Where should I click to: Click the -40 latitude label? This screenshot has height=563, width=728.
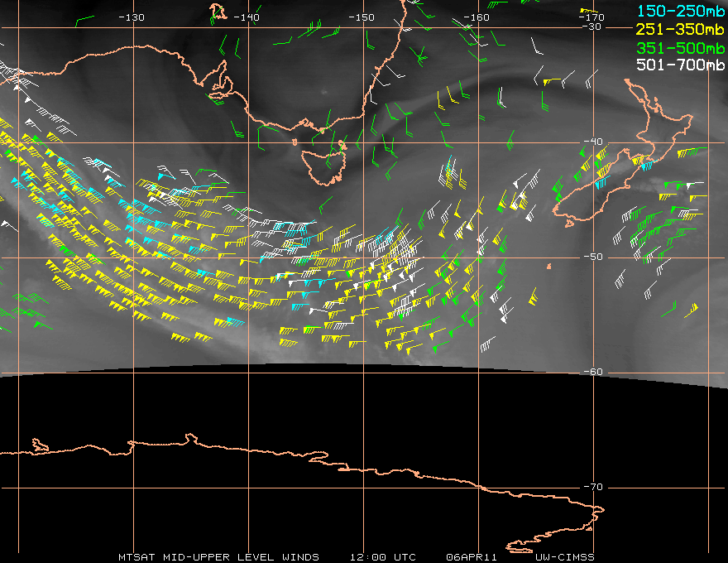click(x=593, y=142)
